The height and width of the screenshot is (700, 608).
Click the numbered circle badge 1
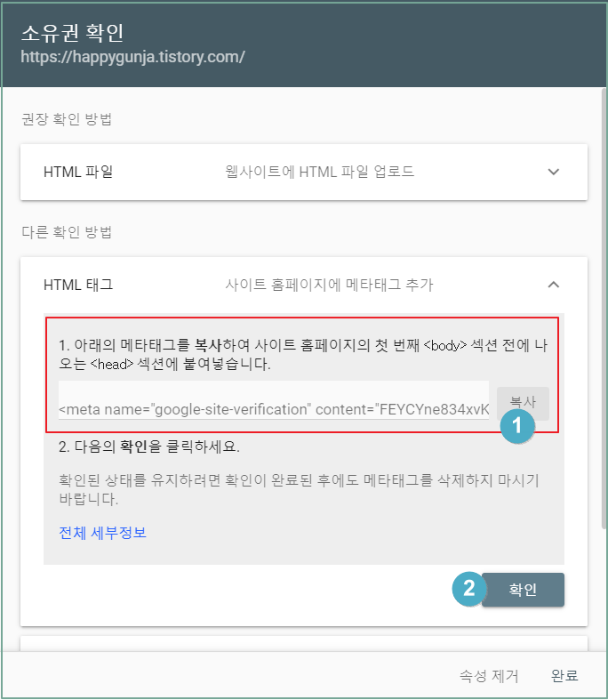[x=517, y=426]
